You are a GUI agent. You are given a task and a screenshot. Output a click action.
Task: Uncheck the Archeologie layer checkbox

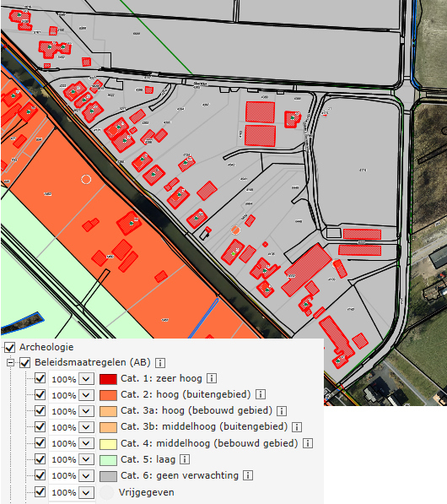[9, 347]
